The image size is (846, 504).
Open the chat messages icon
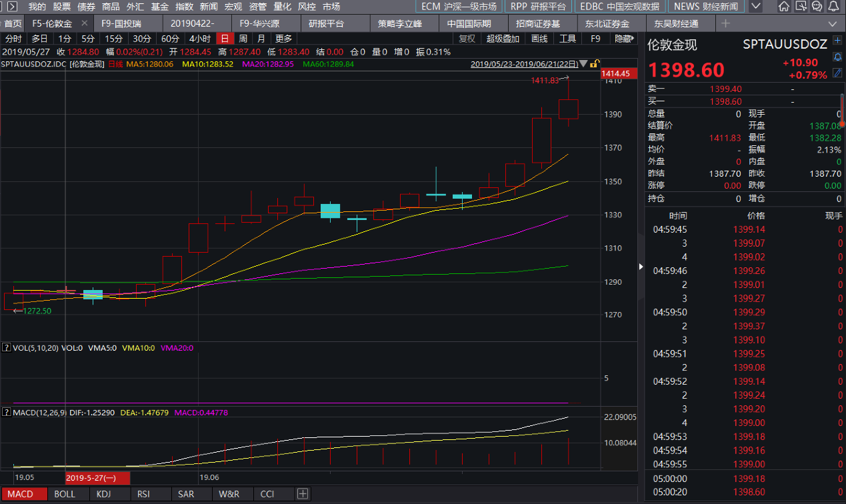point(817,7)
